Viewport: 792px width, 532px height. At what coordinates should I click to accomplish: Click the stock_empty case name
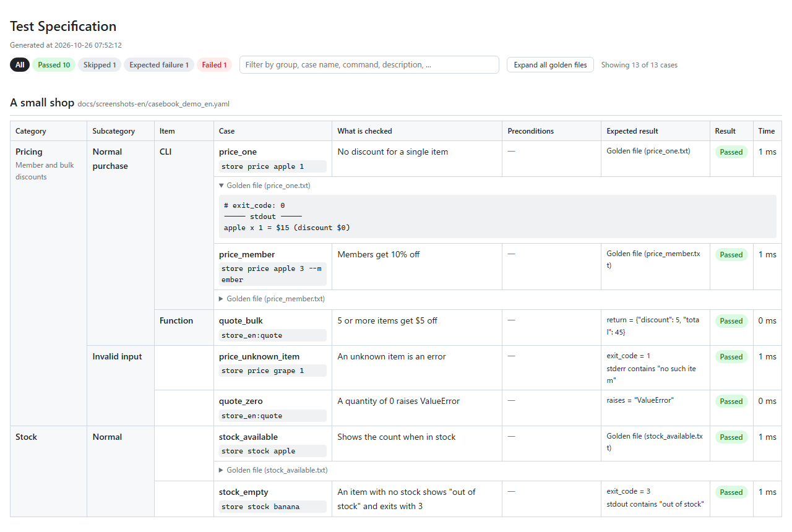tap(244, 492)
